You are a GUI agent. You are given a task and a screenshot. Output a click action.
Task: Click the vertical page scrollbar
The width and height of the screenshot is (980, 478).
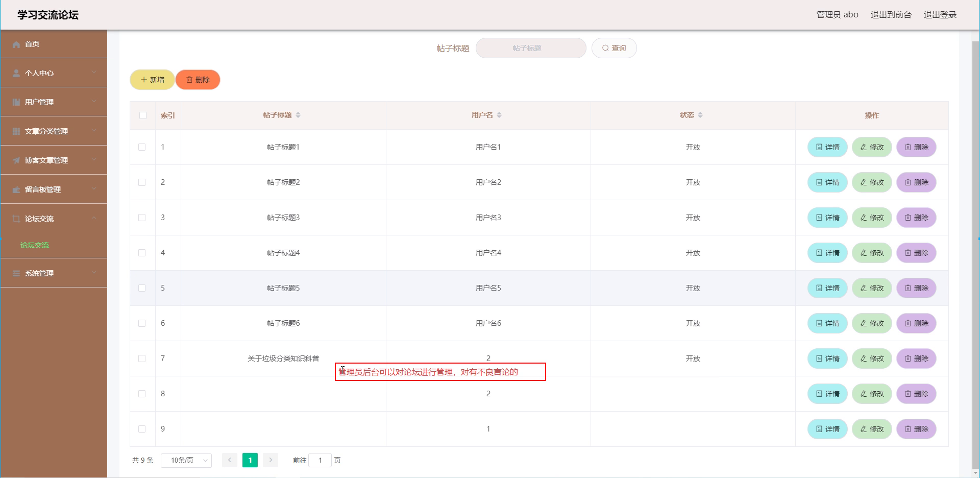[x=976, y=255]
